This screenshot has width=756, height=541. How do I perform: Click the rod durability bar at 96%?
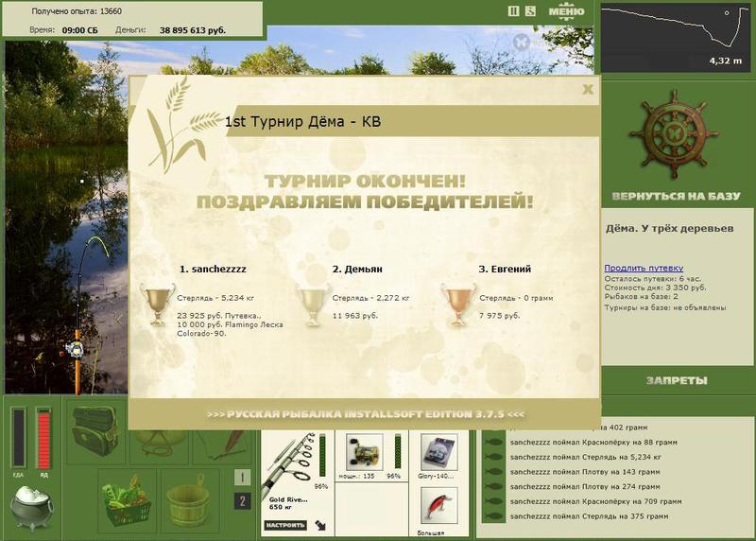pos(322,456)
